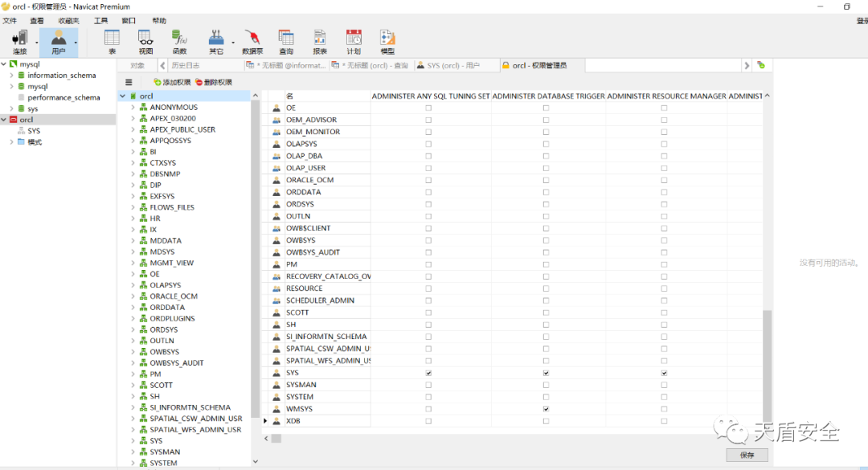The height and width of the screenshot is (470, 868).
Task: Open the 模型 (Model) toolbar icon
Action: point(387,41)
